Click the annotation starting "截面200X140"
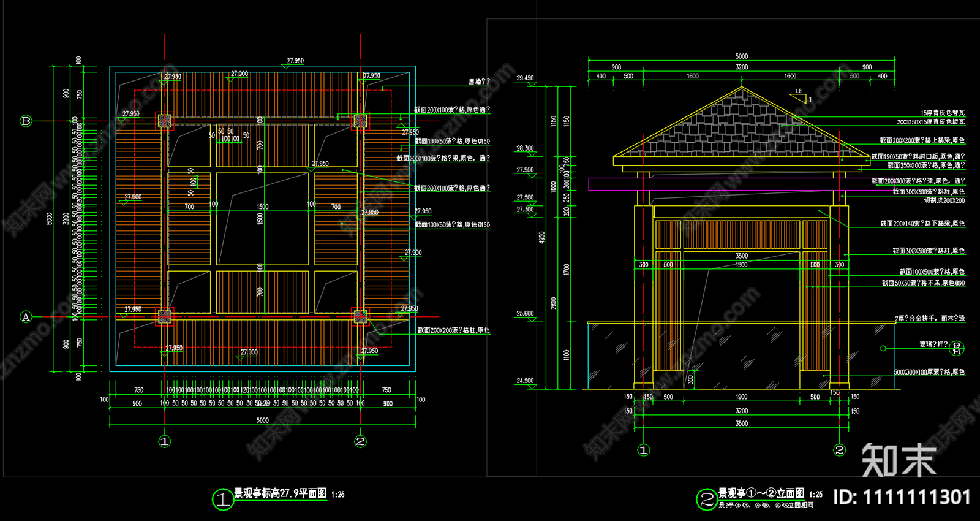Image resolution: width=980 pixels, height=521 pixels. (x=922, y=224)
